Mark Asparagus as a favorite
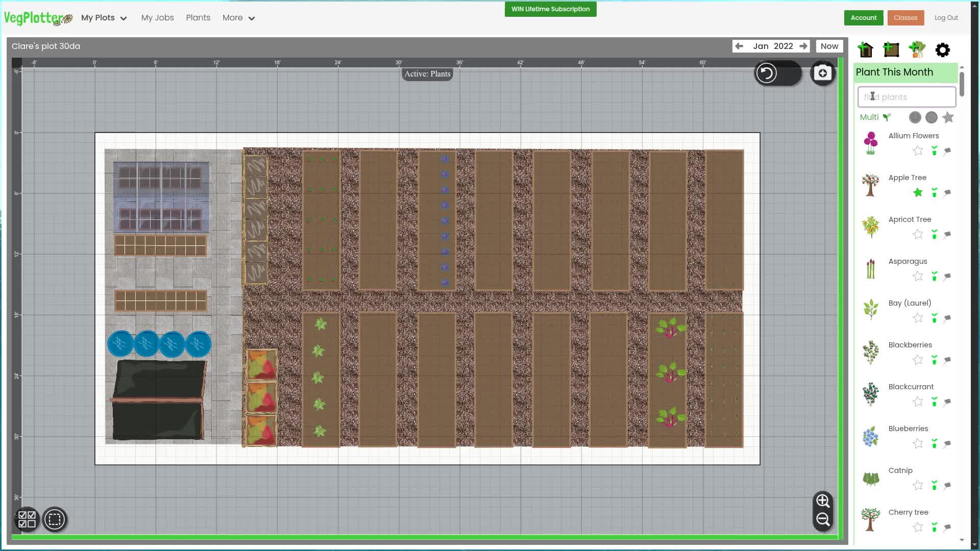This screenshot has height=551, width=980. 917,276
